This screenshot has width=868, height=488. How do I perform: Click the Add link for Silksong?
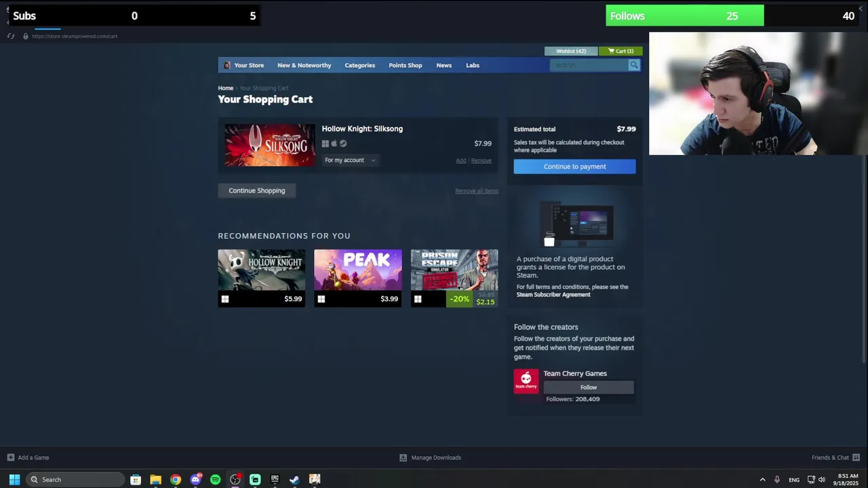pyautogui.click(x=461, y=161)
